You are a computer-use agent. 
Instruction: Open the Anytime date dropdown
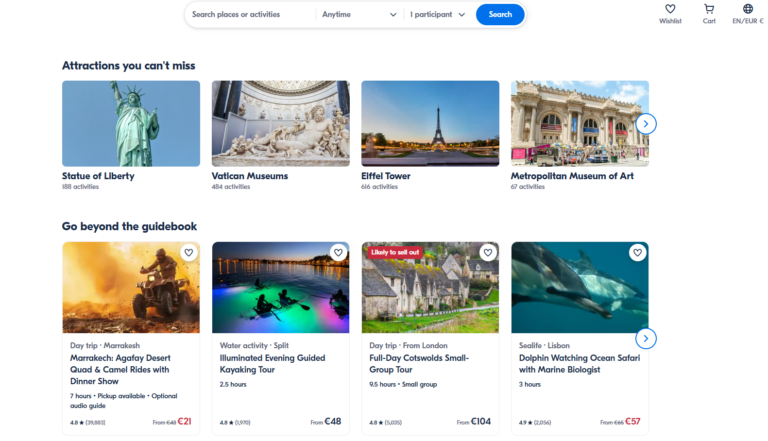(x=359, y=15)
